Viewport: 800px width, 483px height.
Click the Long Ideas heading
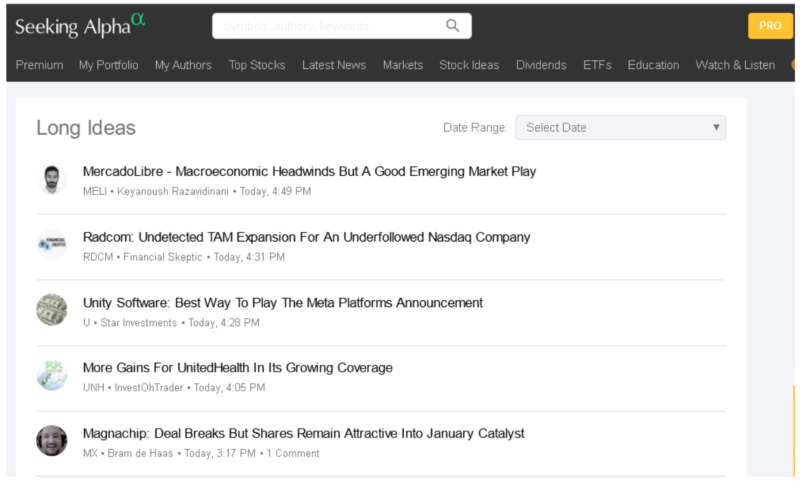tap(86, 128)
